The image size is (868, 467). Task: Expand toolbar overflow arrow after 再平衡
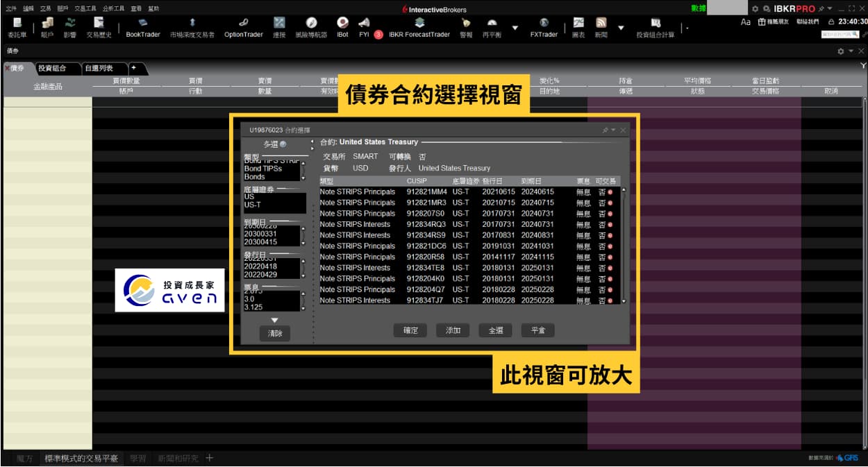[515, 28]
